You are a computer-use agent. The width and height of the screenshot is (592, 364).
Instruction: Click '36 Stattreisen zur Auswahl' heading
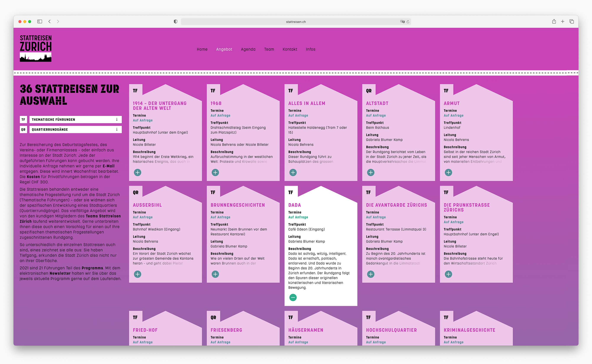[x=69, y=95]
